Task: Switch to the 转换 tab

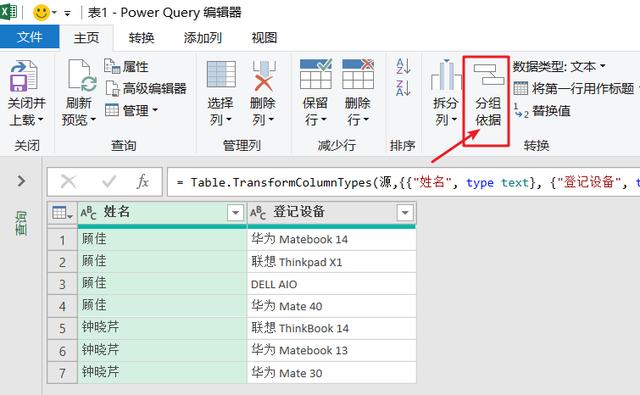Action: click(x=141, y=38)
